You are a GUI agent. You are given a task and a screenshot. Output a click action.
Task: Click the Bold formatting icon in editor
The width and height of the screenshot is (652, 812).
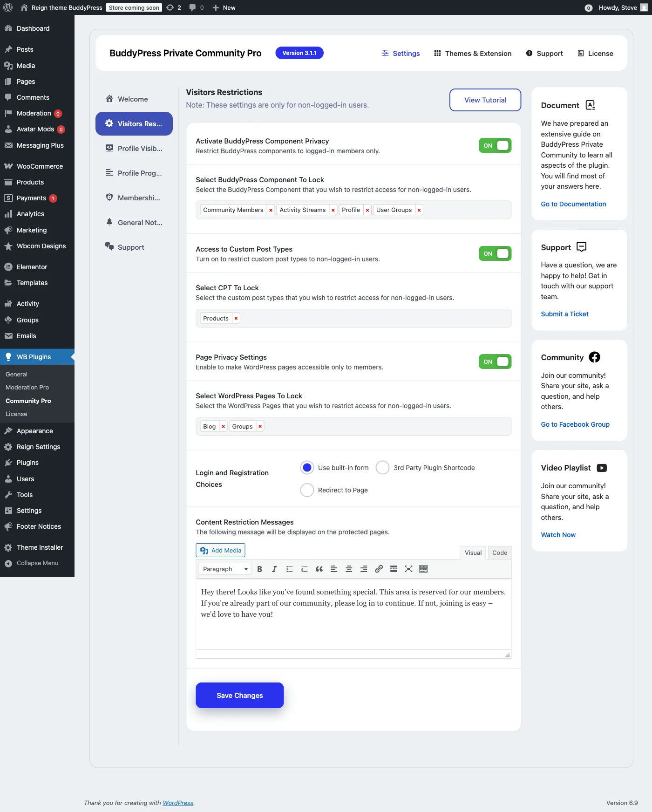pos(260,569)
